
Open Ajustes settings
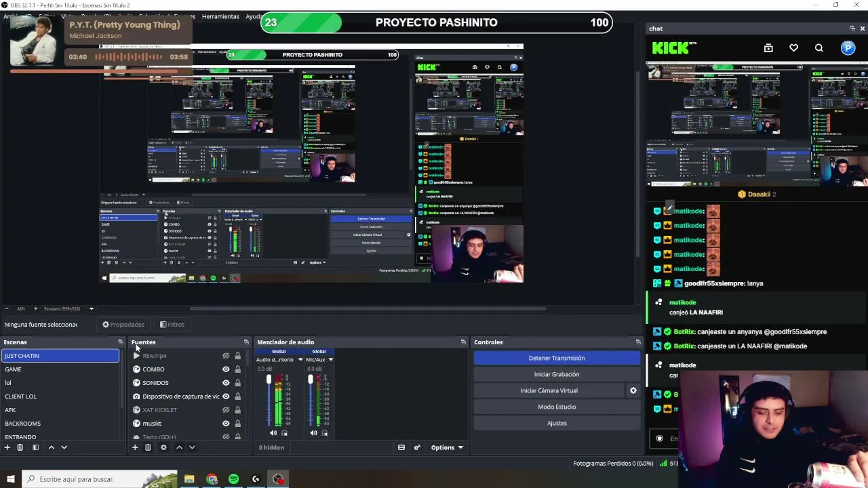[x=557, y=423]
